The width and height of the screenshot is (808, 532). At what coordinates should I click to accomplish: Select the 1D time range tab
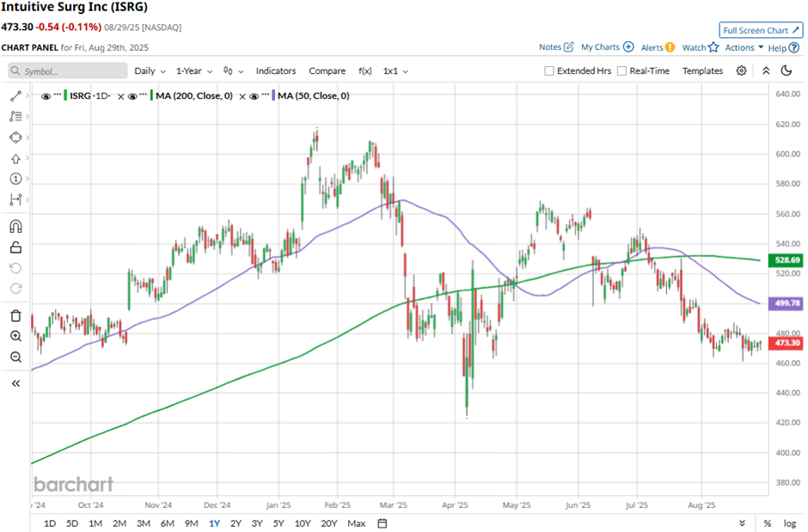(50, 523)
